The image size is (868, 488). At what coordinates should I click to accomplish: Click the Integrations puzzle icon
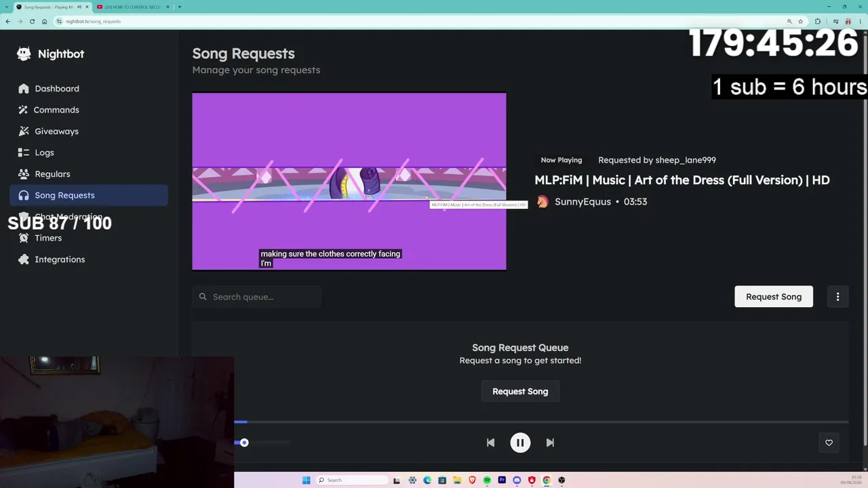point(24,260)
